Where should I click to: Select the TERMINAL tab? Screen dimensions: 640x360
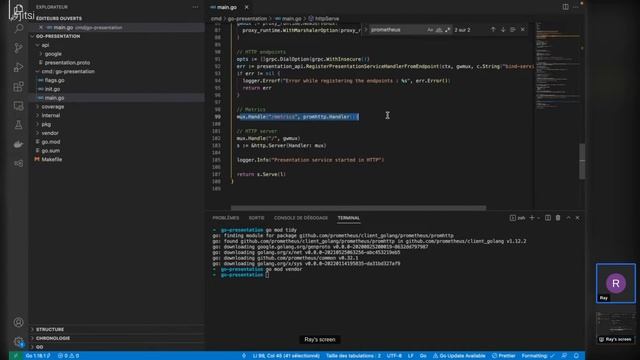(x=349, y=218)
